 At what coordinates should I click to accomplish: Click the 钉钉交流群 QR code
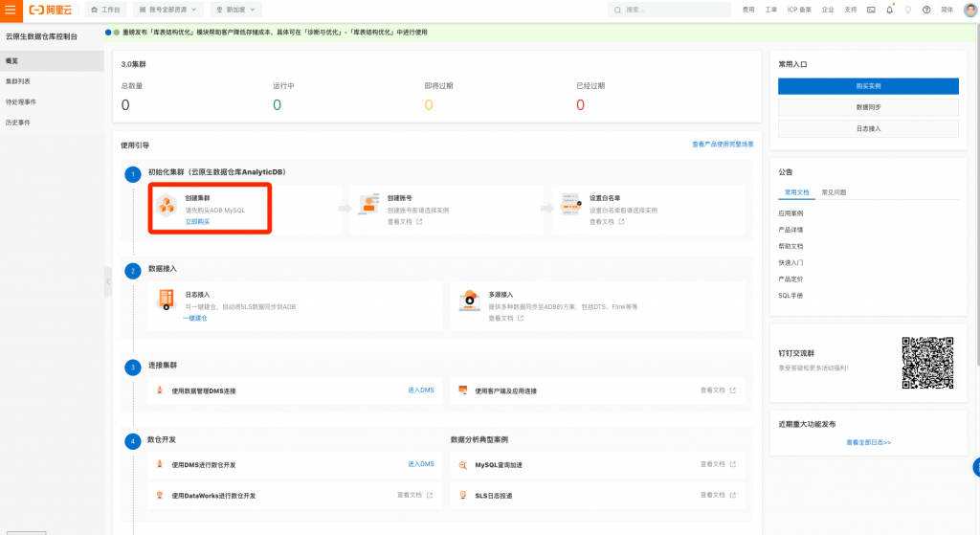point(927,363)
